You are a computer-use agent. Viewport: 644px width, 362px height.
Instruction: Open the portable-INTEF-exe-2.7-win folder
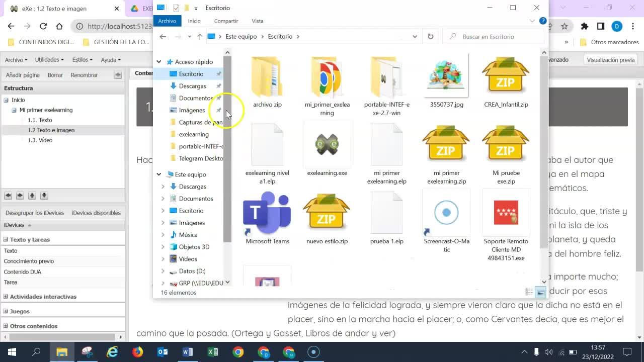[x=386, y=86]
